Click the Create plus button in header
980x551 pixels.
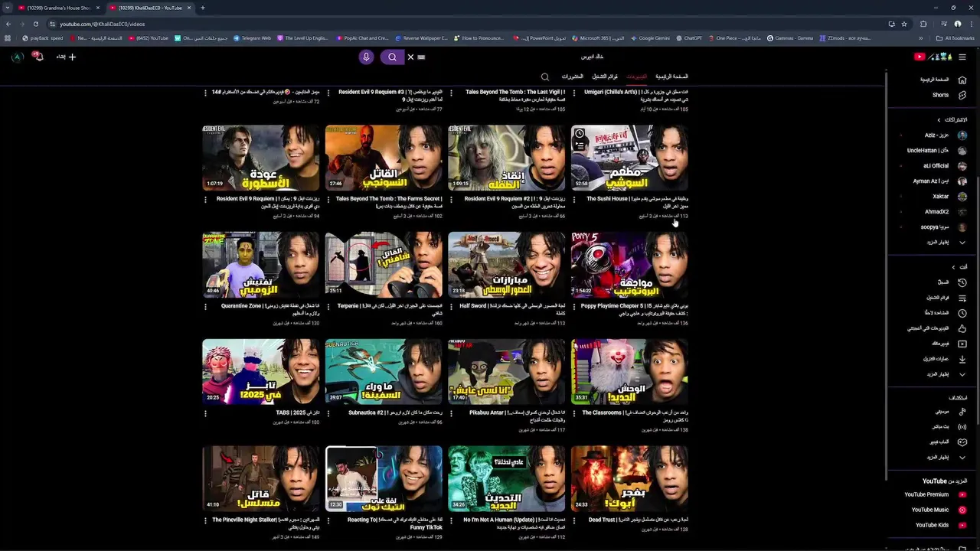tap(67, 57)
